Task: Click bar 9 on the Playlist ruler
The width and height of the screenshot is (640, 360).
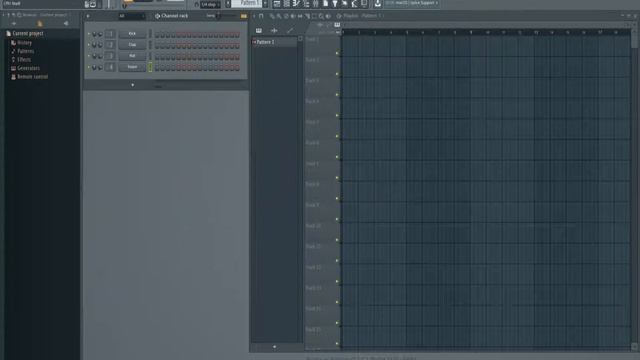Action: 471,32
